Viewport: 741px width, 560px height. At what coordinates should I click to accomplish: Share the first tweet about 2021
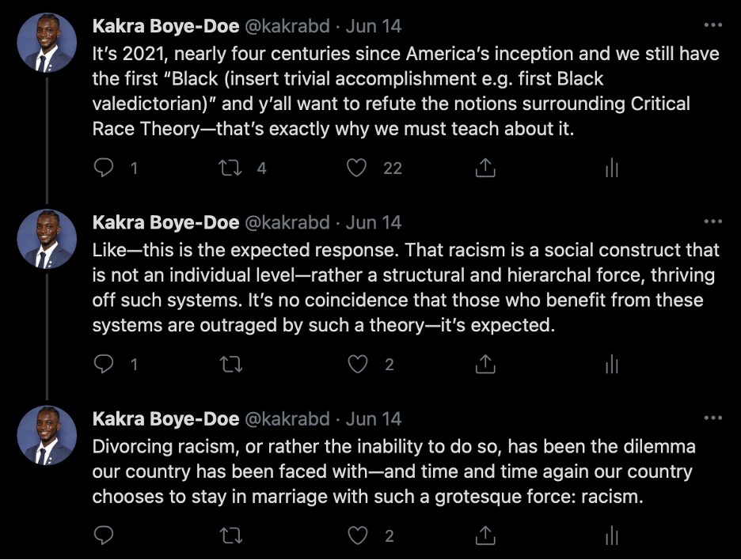[x=485, y=168]
